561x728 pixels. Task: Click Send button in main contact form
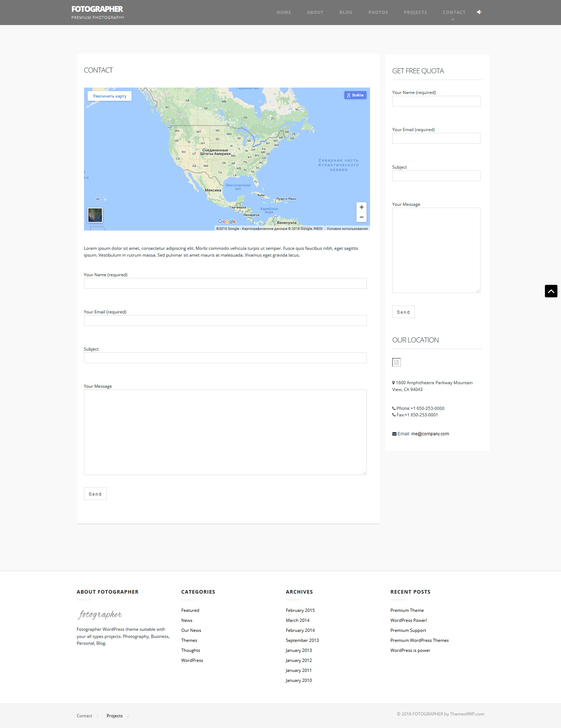tap(95, 494)
